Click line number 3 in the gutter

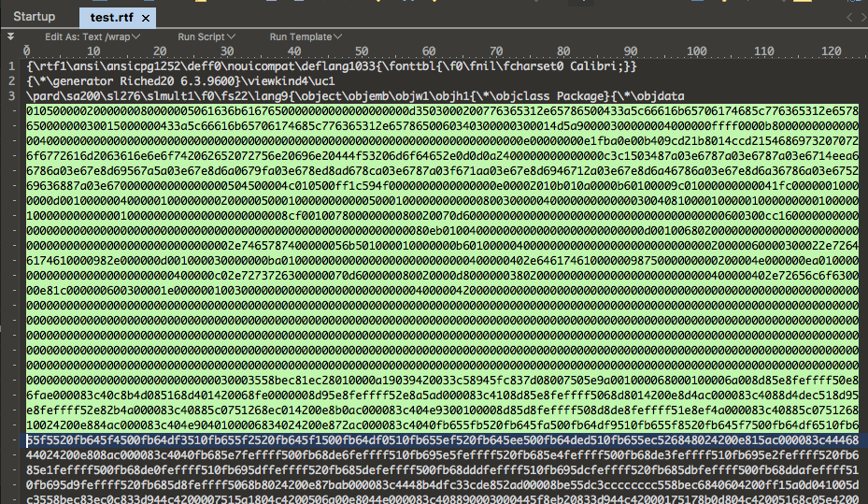point(11,94)
